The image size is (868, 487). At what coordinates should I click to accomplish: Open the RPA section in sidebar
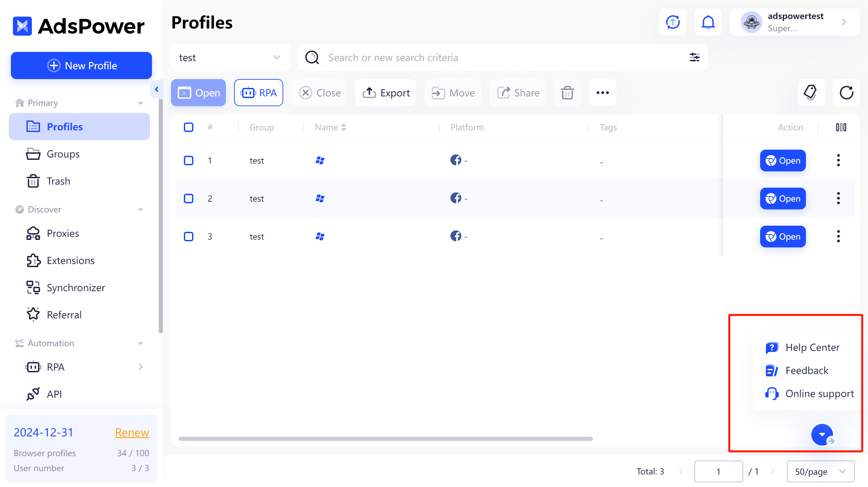(x=56, y=367)
